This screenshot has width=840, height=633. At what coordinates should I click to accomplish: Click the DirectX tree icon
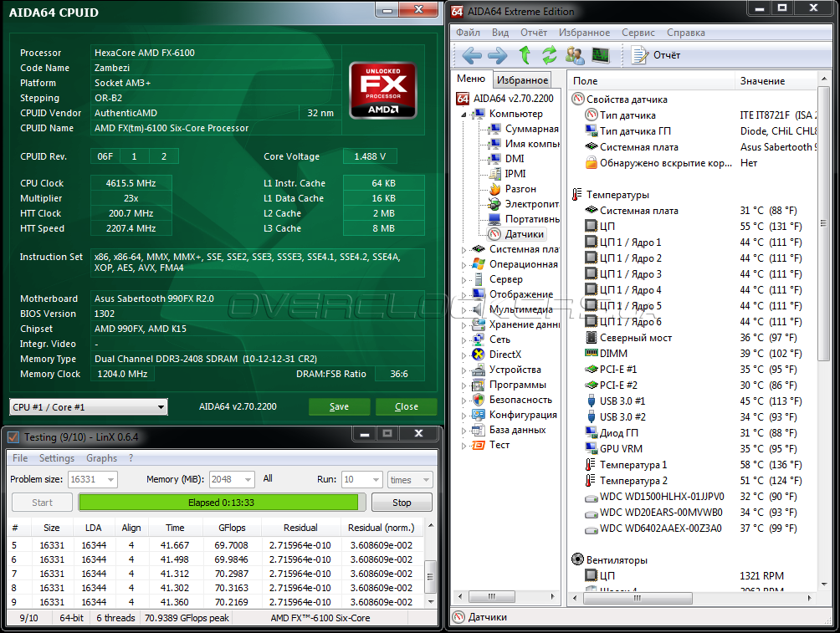click(479, 355)
